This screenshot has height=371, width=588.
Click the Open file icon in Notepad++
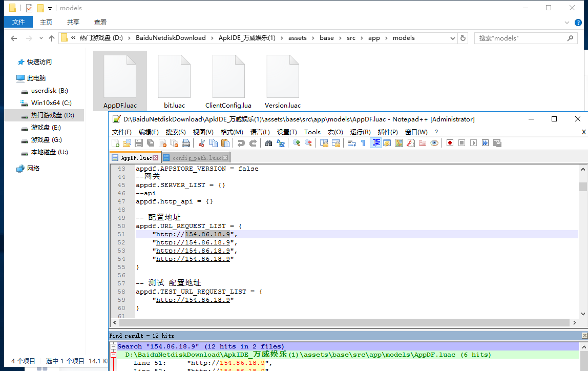[127, 143]
